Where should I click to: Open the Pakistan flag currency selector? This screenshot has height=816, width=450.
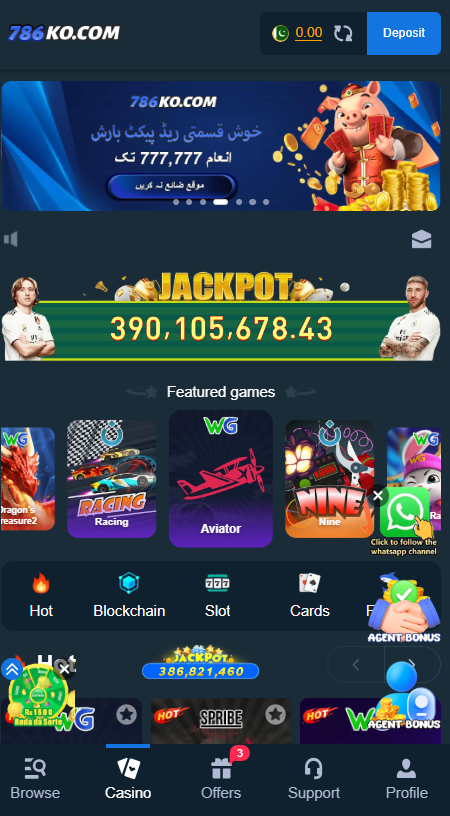[280, 33]
